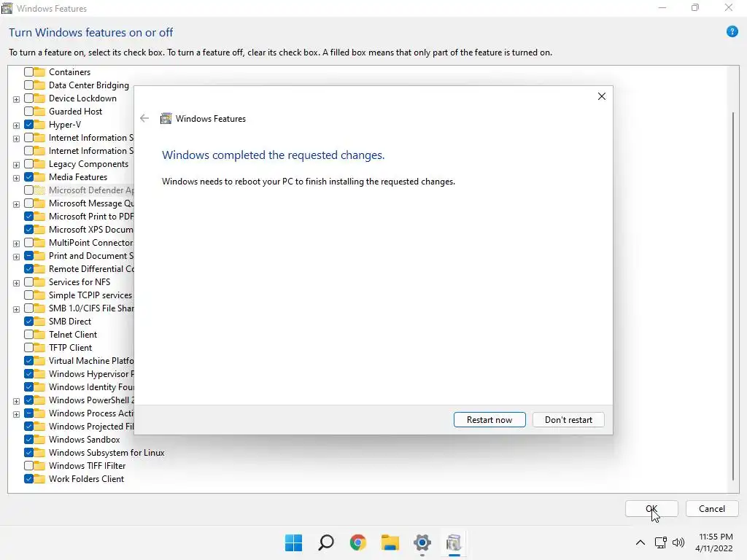Enable the Windows TIFF IFilter checkbox
The height and width of the screenshot is (560, 747).
28,466
